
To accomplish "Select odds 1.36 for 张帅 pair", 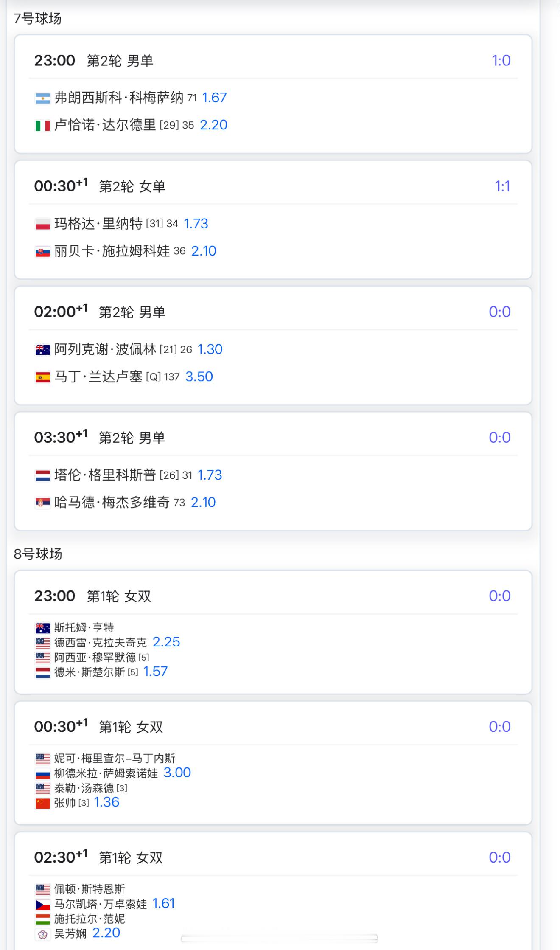I will point(106,802).
